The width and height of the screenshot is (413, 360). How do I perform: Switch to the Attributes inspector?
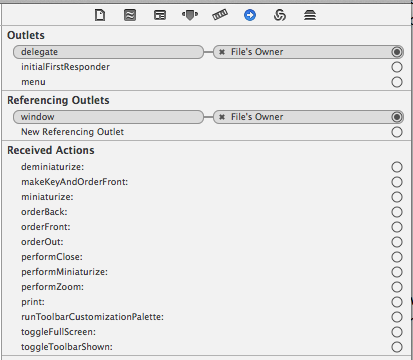pyautogui.click(x=190, y=15)
